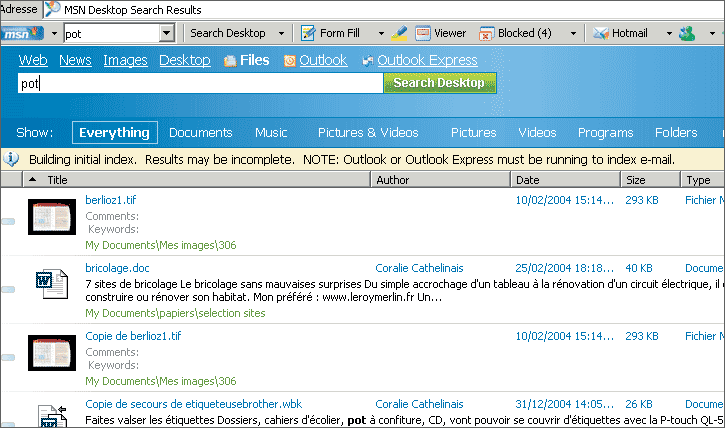Viewport: 725px width, 428px height.
Task: Click author Coralie Cathelinais on bricolage.doc row
Action: click(419, 268)
